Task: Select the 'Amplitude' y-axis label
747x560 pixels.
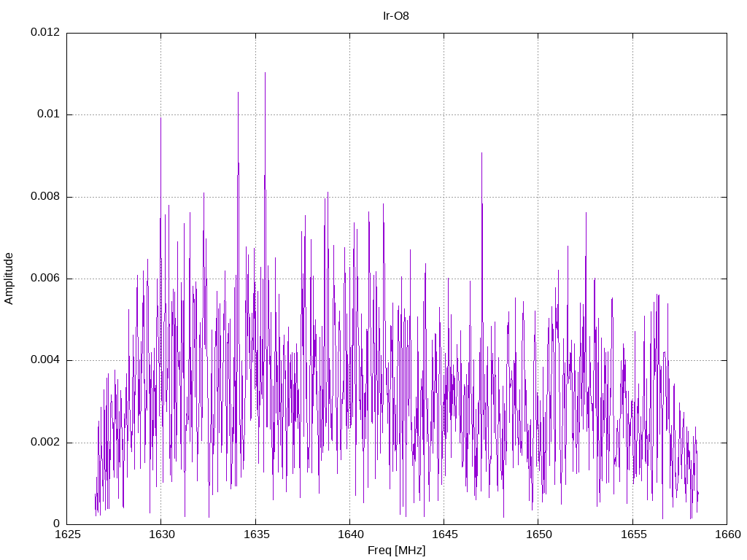Action: pyautogui.click(x=9, y=279)
